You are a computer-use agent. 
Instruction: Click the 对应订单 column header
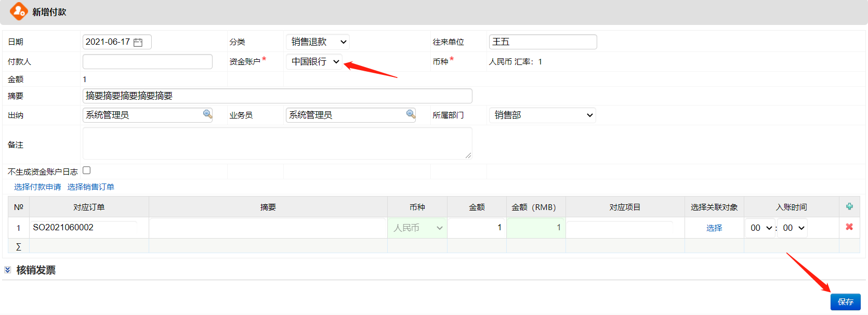click(89, 207)
